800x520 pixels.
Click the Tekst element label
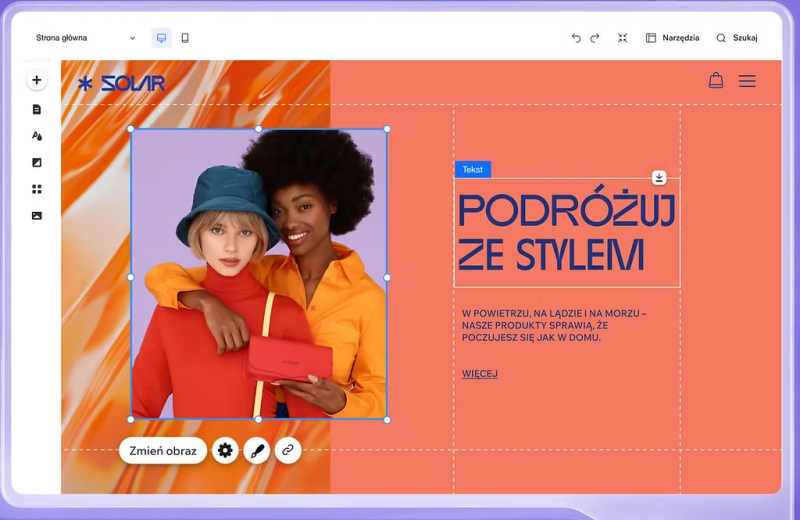(x=472, y=169)
